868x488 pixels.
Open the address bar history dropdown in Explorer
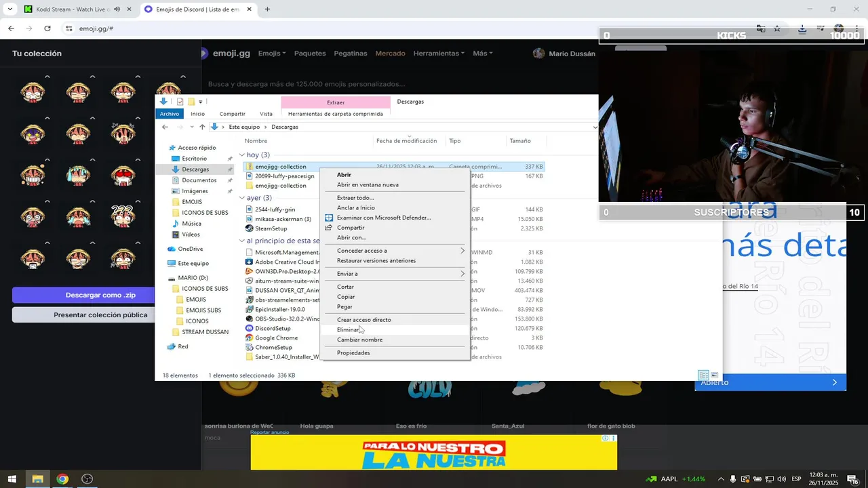pyautogui.click(x=595, y=127)
